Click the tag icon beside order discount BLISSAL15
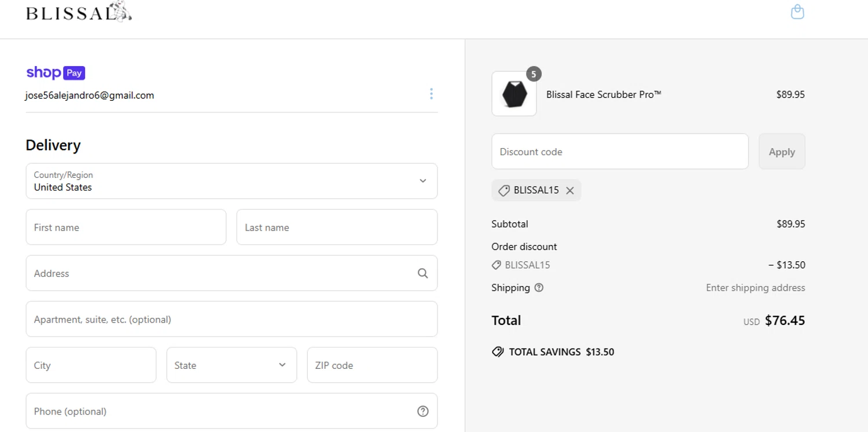 pyautogui.click(x=496, y=265)
